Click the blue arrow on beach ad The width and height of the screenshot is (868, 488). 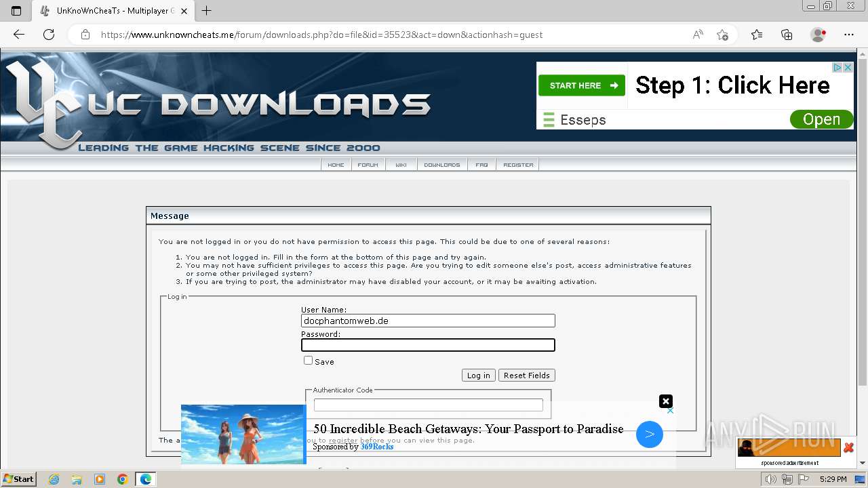(x=649, y=434)
